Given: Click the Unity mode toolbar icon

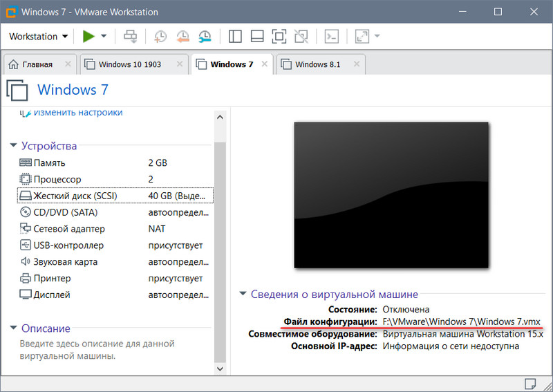Looking at the screenshot, I should 301,37.
